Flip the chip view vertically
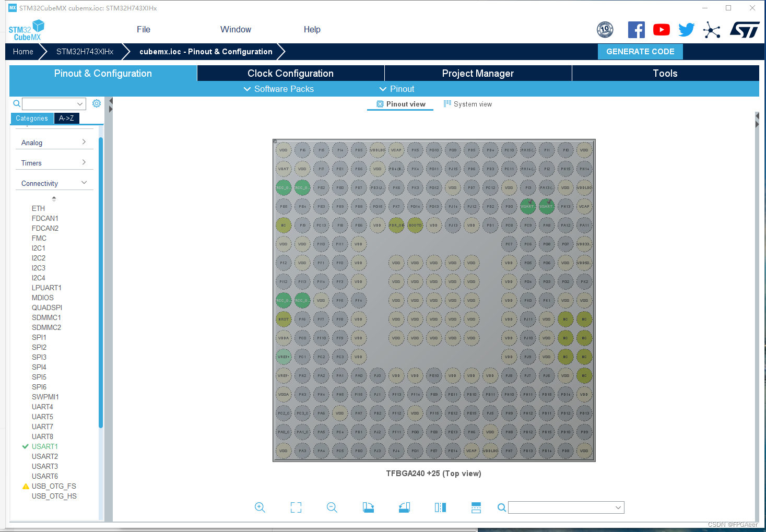This screenshot has height=532, width=766. click(x=476, y=507)
